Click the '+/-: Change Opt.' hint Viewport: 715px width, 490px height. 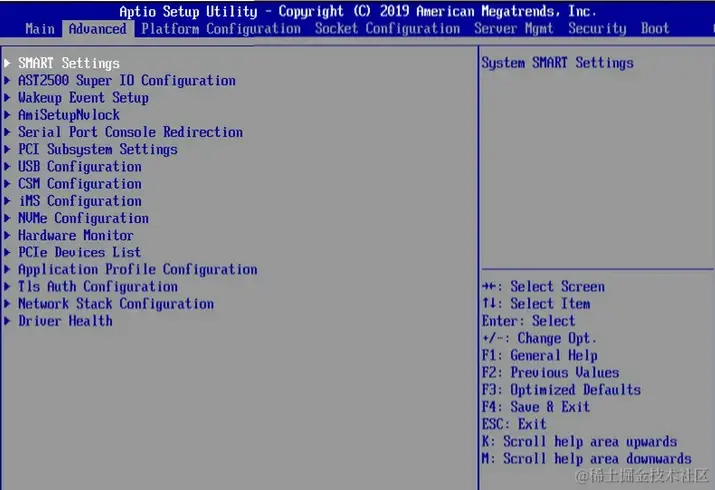539,338
